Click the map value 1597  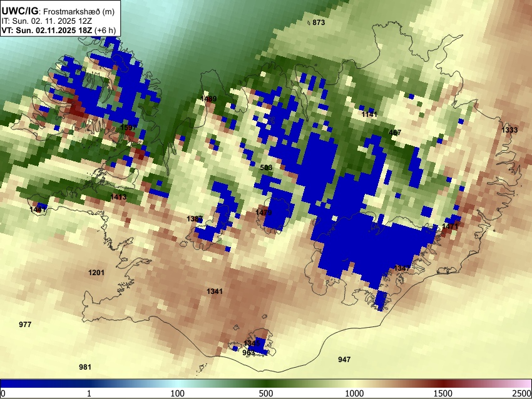128,128
